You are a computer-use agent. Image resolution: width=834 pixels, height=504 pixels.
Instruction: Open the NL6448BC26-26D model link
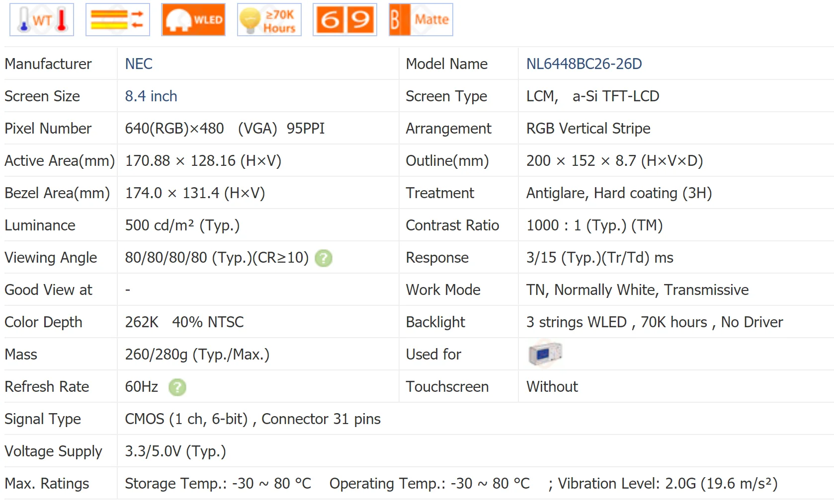[x=584, y=64]
